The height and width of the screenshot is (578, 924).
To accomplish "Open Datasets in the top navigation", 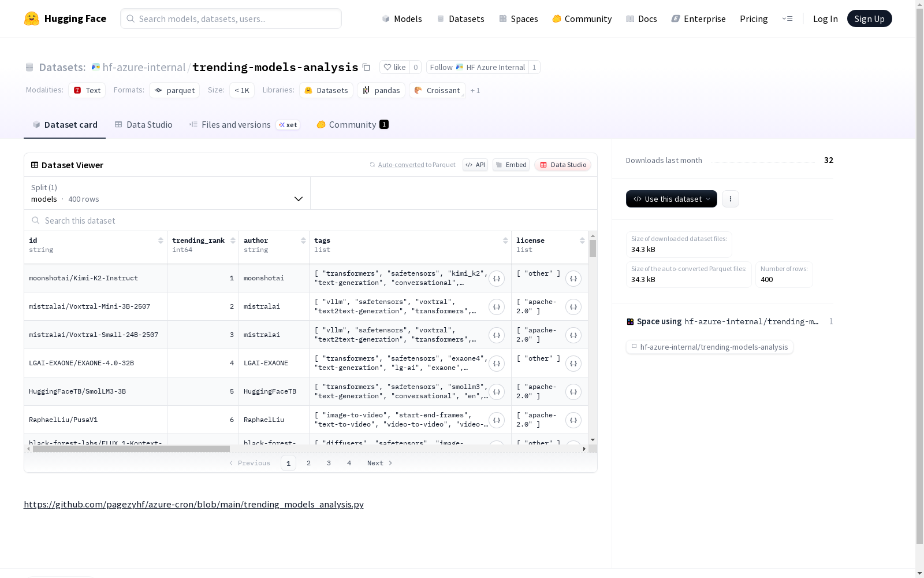I will click(x=460, y=18).
